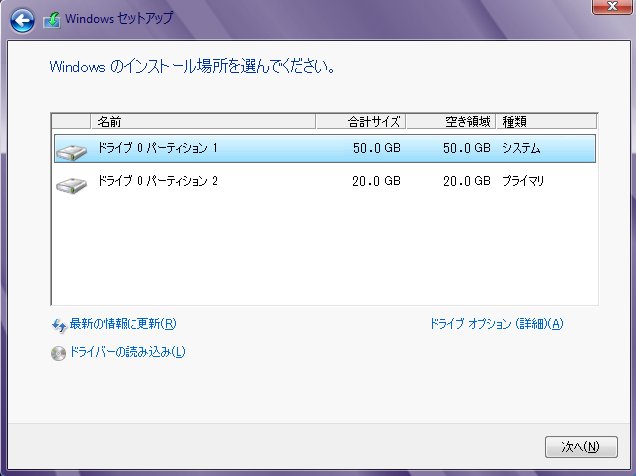The width and height of the screenshot is (636, 476).
Task: Open ドライブ オプション (詳細)(A) link
Action: (x=496, y=324)
